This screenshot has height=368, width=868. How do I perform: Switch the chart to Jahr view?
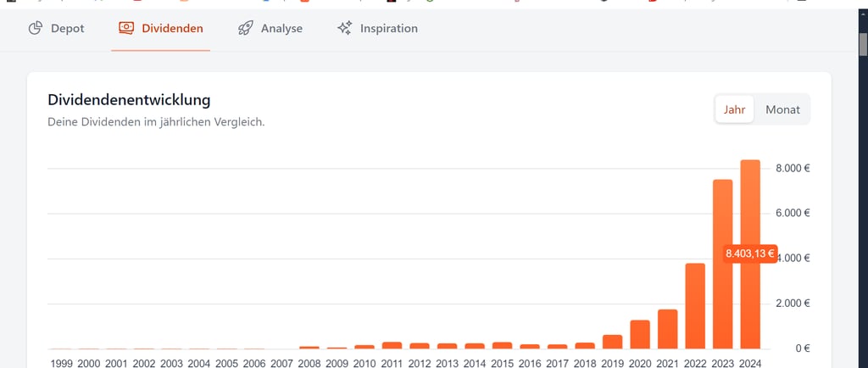734,109
